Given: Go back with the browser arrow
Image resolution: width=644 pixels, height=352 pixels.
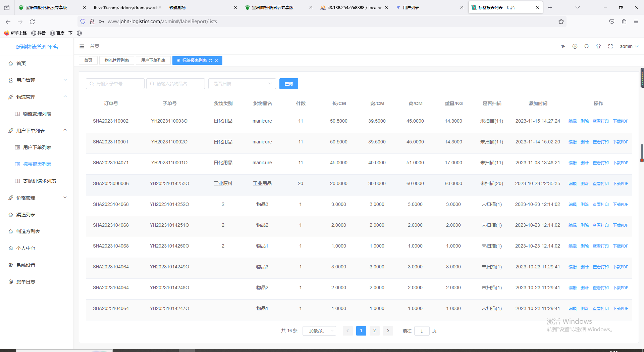Looking at the screenshot, I should (x=8, y=21).
